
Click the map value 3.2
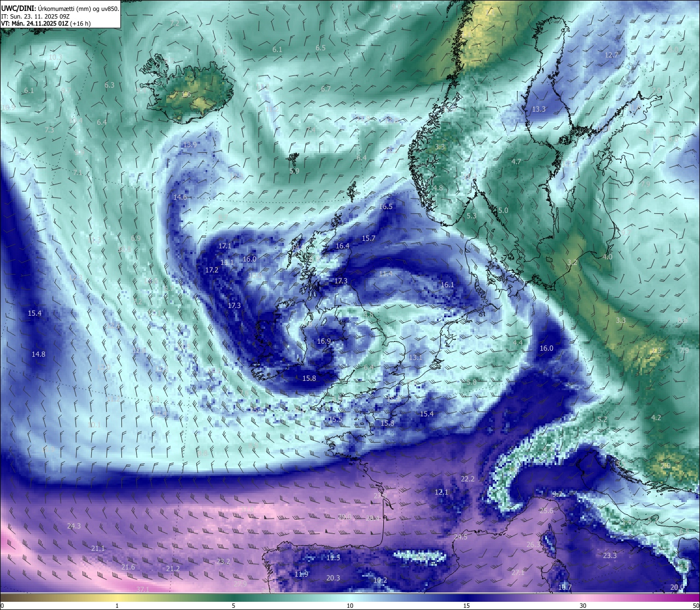point(572,263)
